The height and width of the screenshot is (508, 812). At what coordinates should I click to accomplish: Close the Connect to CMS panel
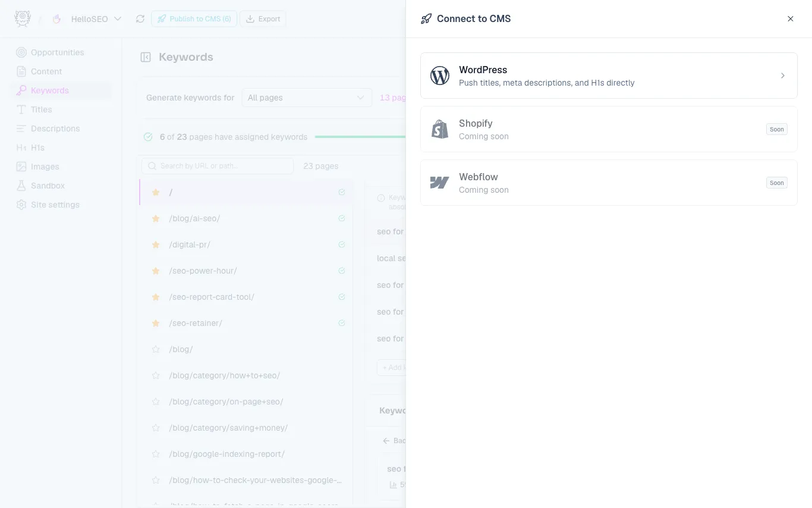click(x=791, y=18)
